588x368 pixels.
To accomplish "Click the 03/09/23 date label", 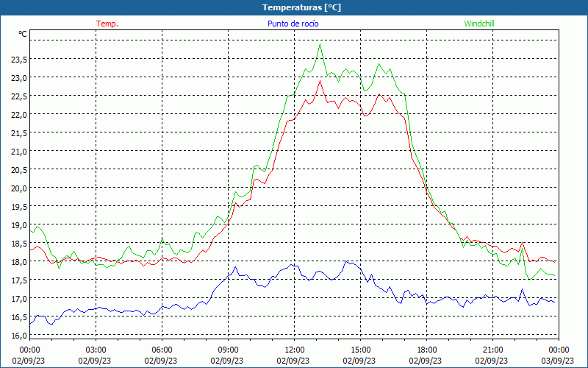I will (x=559, y=361).
